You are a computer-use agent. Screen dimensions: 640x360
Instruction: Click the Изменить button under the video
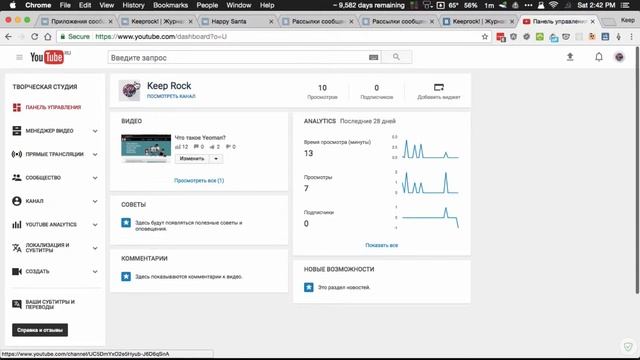pyautogui.click(x=192, y=158)
